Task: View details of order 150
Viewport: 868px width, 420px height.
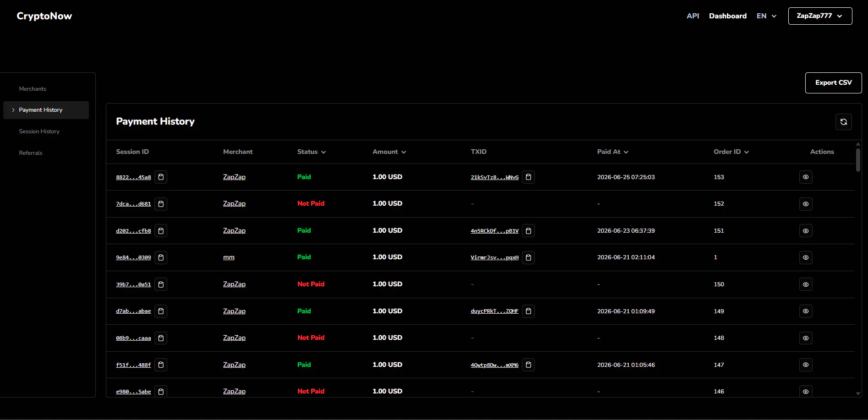Action: point(806,284)
